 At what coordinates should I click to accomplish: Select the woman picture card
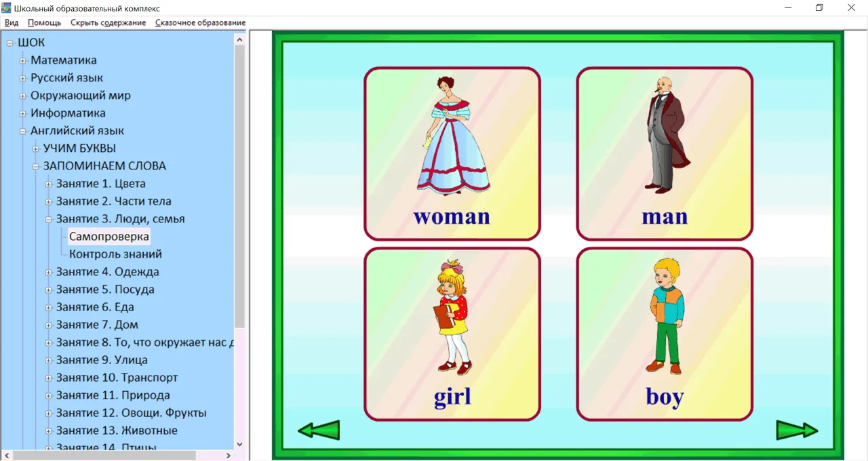tap(452, 154)
